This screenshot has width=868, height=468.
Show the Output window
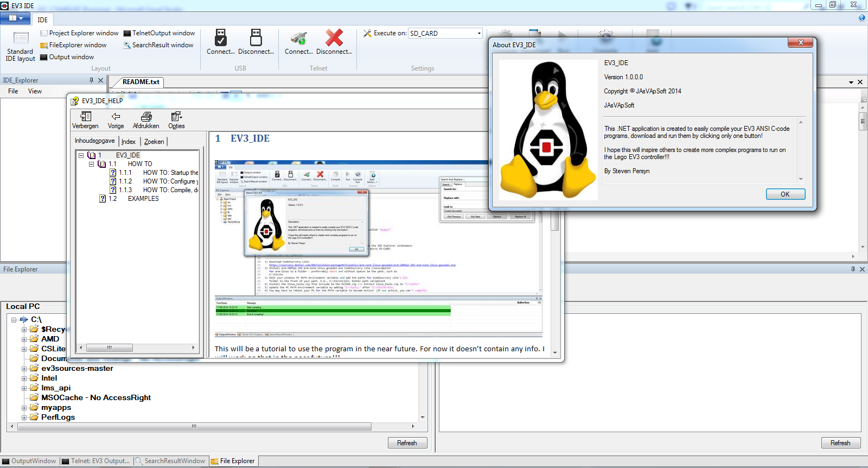click(x=67, y=57)
